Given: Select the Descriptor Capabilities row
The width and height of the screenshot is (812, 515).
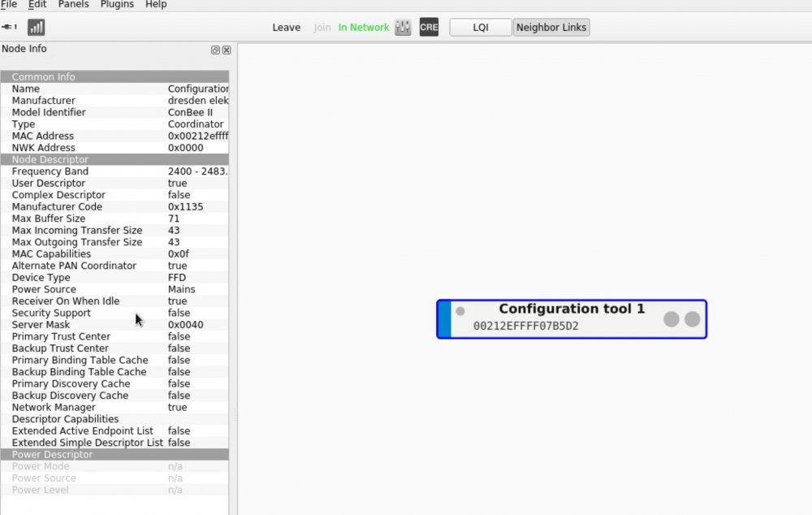Looking at the screenshot, I should [x=114, y=419].
